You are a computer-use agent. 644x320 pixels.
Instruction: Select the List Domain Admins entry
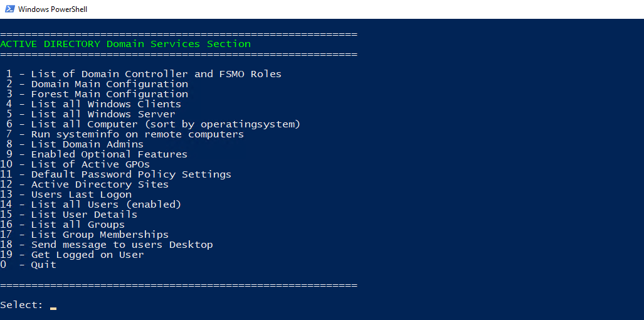coord(87,144)
